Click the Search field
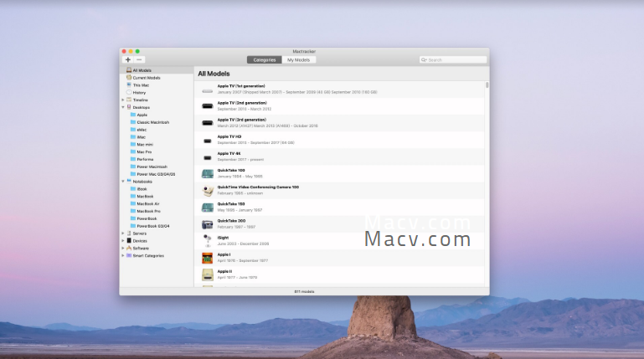 (453, 60)
